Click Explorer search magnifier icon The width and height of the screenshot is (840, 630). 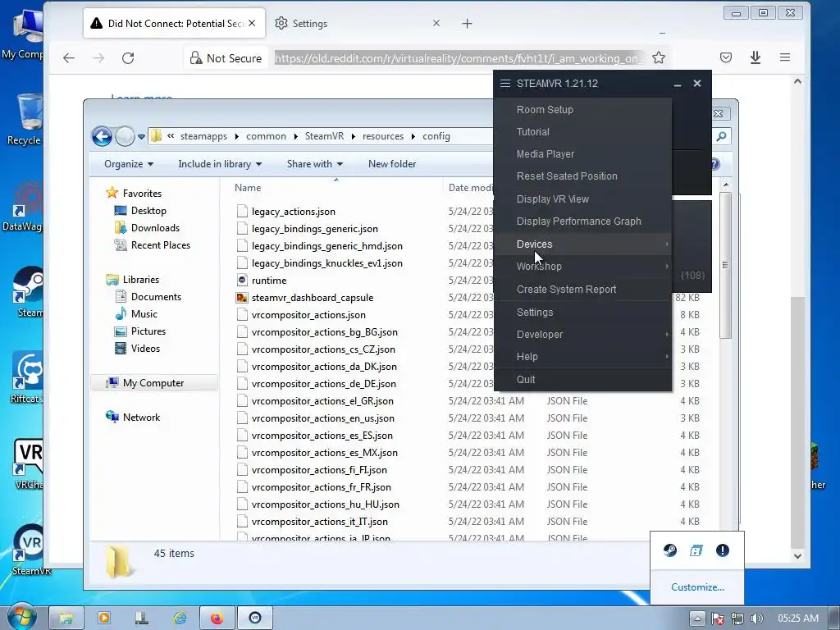pyautogui.click(x=721, y=136)
